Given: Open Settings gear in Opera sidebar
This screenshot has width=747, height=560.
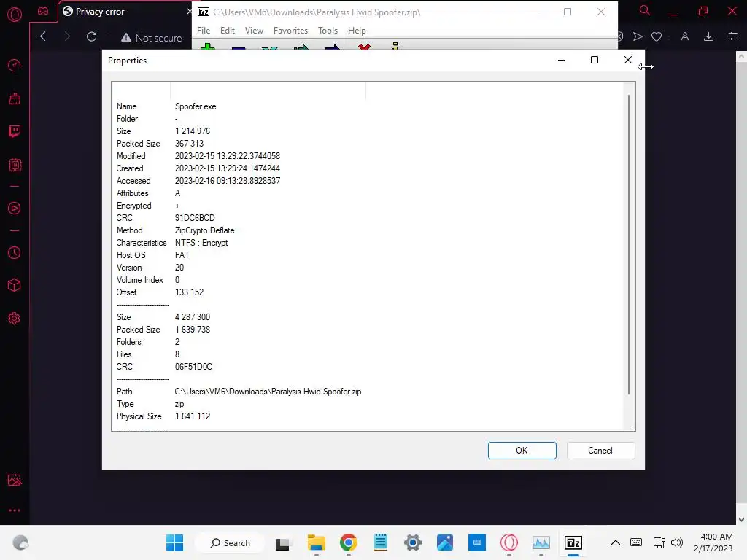Looking at the screenshot, I should point(15,319).
